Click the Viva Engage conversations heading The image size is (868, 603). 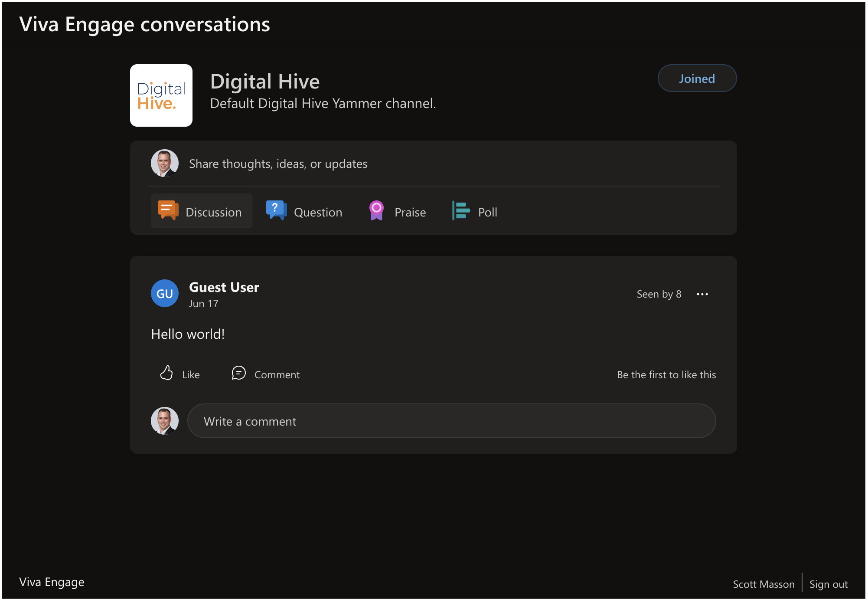(144, 25)
